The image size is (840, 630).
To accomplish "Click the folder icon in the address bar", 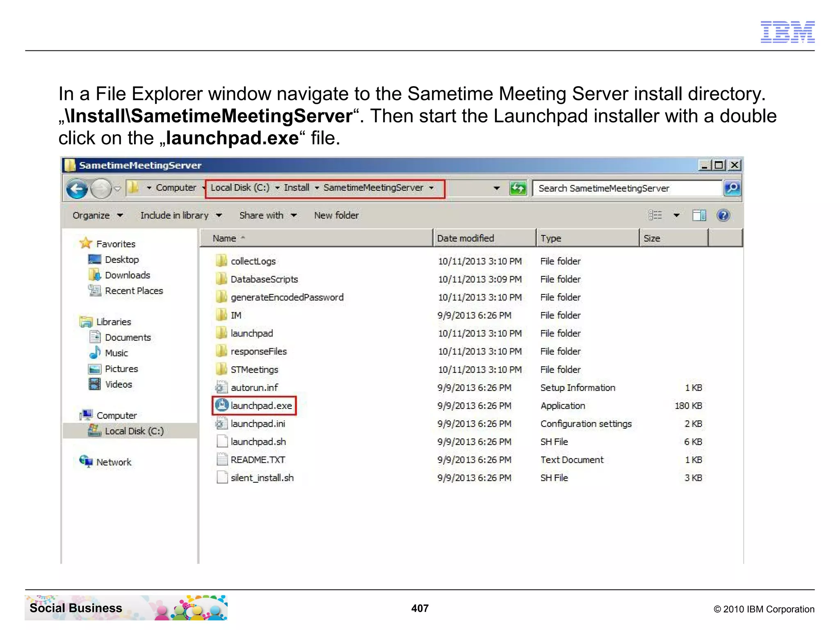I will pos(133,188).
